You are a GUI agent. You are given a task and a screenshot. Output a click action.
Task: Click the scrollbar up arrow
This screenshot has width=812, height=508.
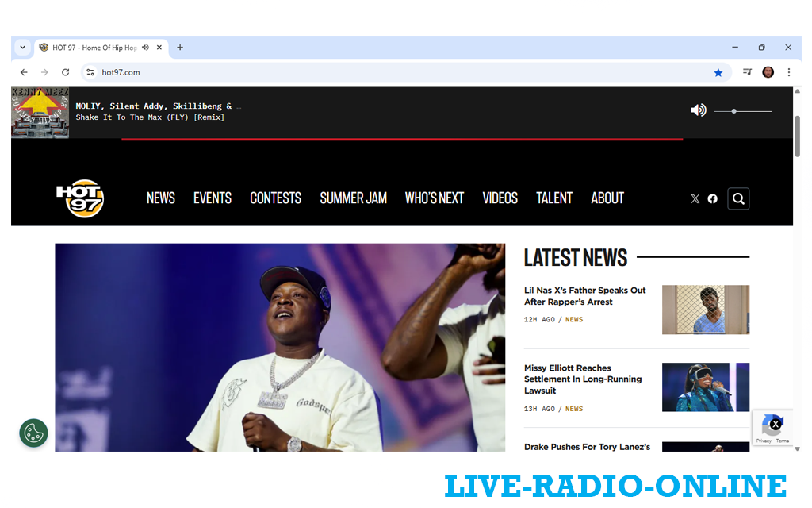click(x=798, y=90)
